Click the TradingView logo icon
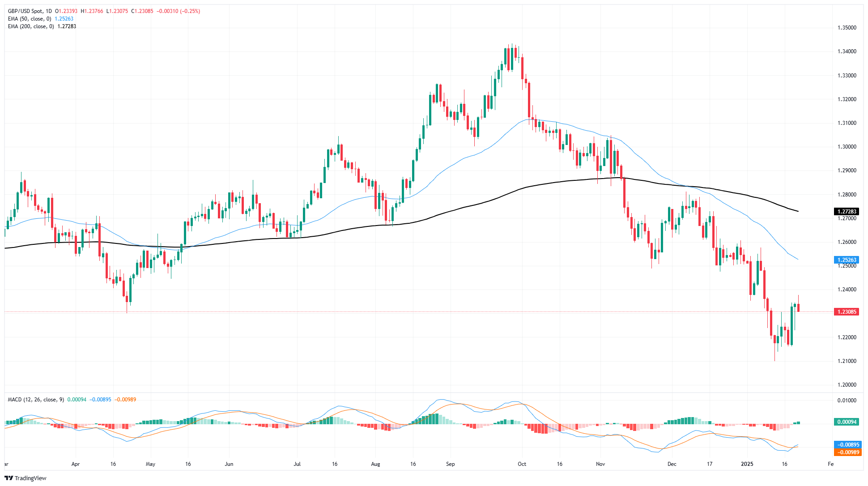 click(9, 478)
